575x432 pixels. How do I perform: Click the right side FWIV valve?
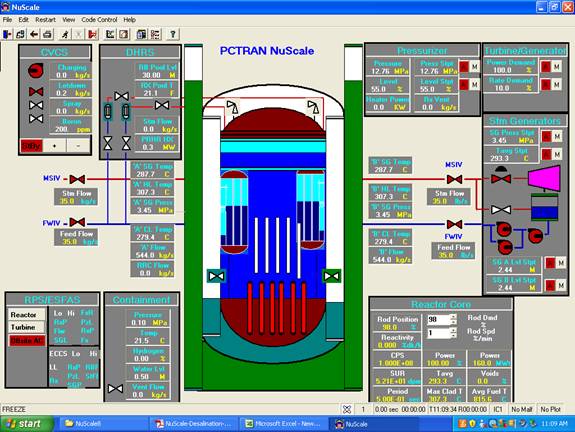tap(454, 224)
